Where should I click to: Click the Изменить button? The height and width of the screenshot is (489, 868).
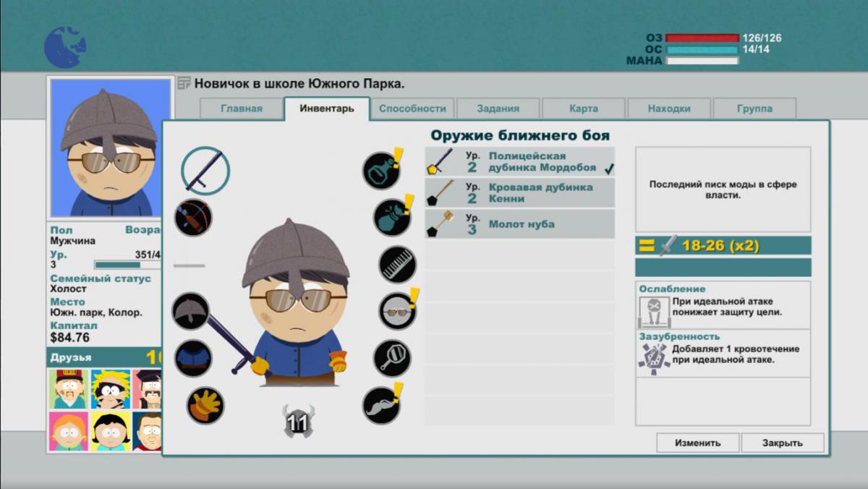pyautogui.click(x=698, y=443)
